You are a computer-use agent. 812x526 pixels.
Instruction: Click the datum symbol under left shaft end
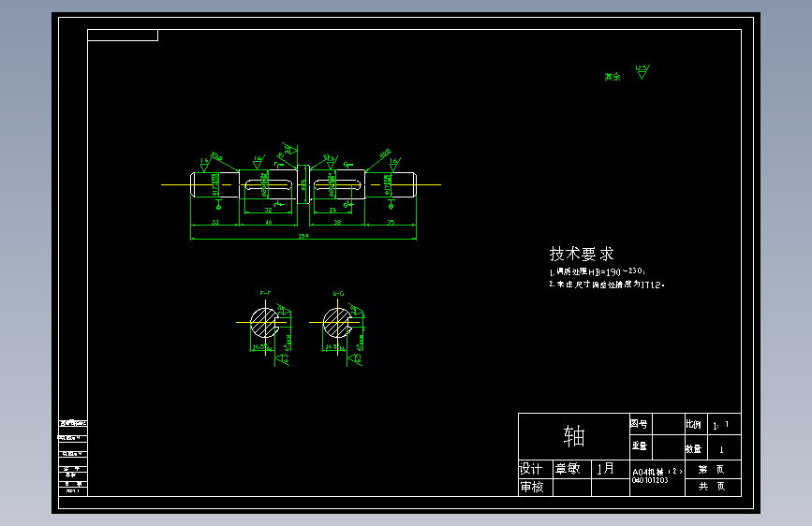pyautogui.click(x=218, y=203)
